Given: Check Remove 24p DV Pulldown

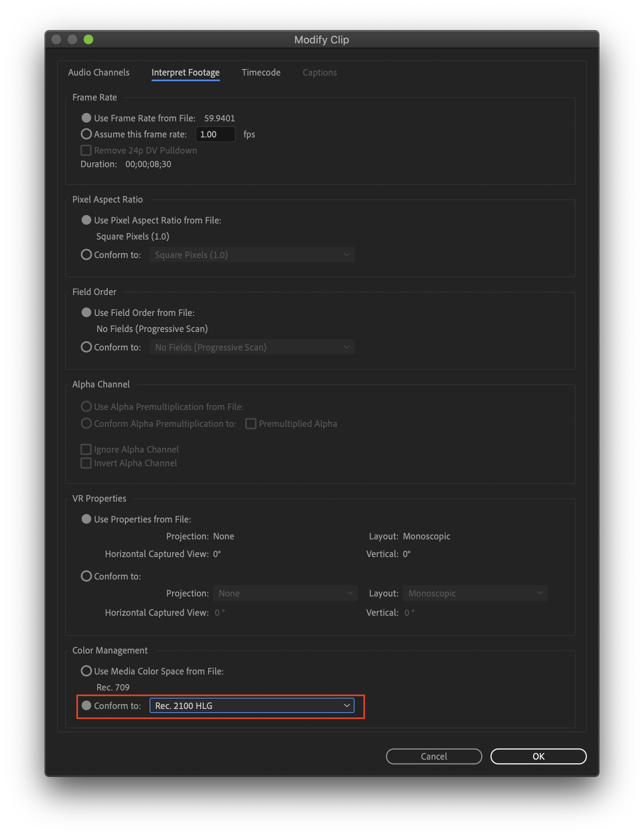Looking at the screenshot, I should tap(86, 150).
